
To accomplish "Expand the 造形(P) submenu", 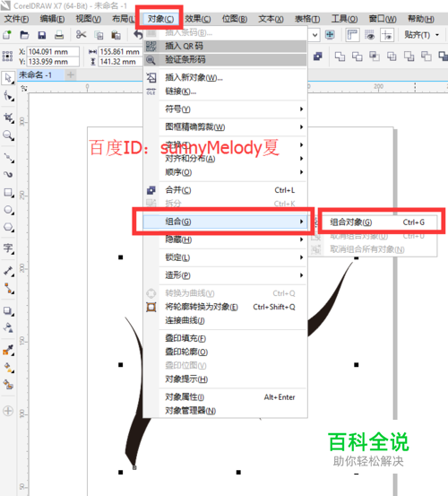I will [x=226, y=275].
